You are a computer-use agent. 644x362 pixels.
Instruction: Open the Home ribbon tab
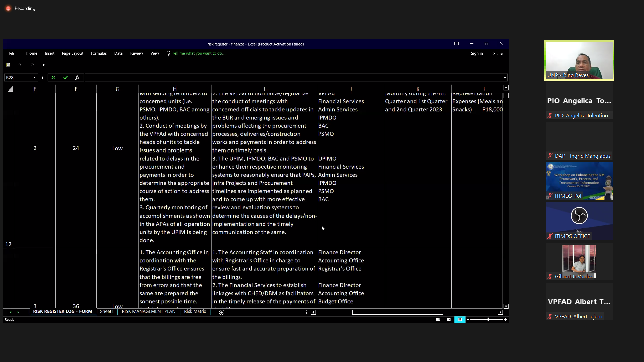click(x=32, y=53)
